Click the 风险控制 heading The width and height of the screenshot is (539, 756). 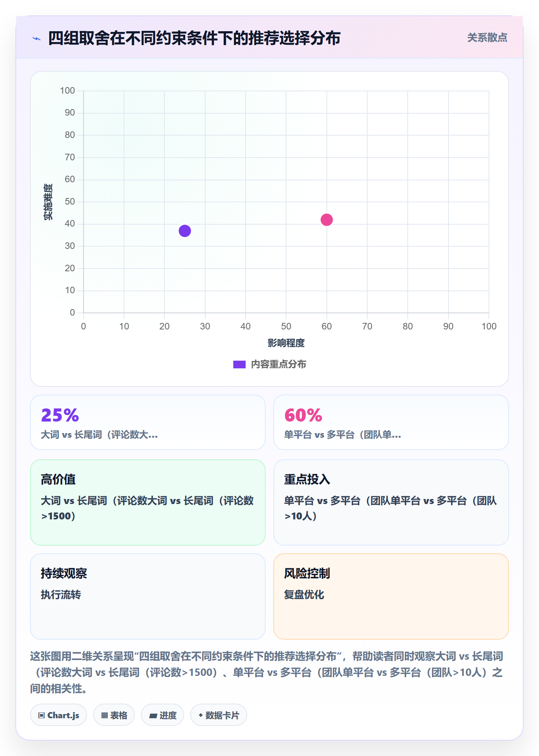tap(307, 573)
